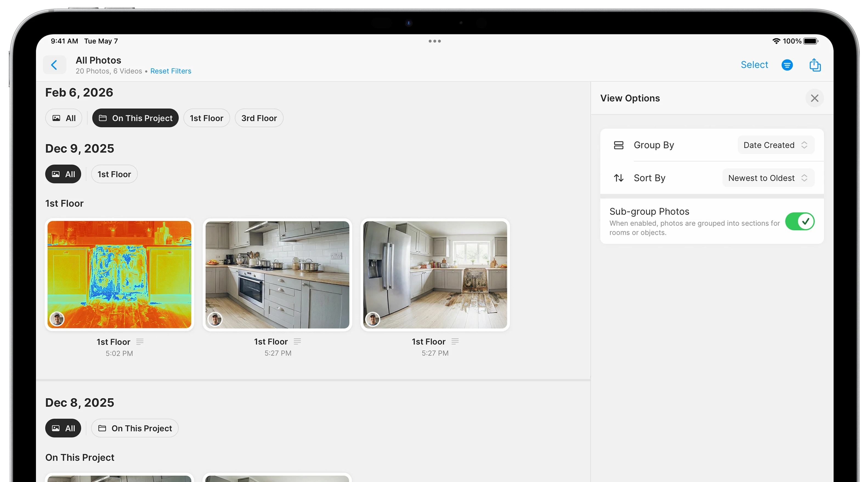Open the Group By Date Created dropdown

tap(775, 145)
